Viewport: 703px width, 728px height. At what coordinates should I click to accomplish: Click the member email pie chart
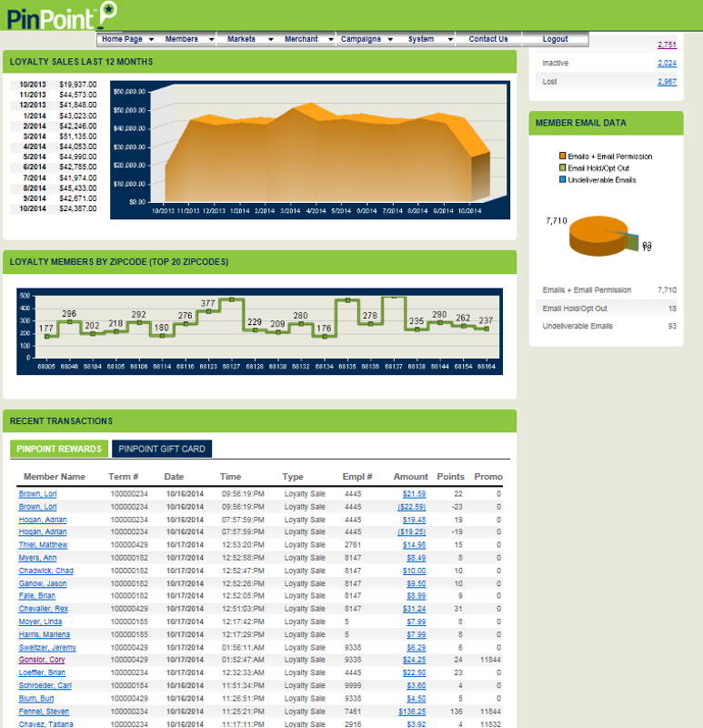pyautogui.click(x=603, y=236)
